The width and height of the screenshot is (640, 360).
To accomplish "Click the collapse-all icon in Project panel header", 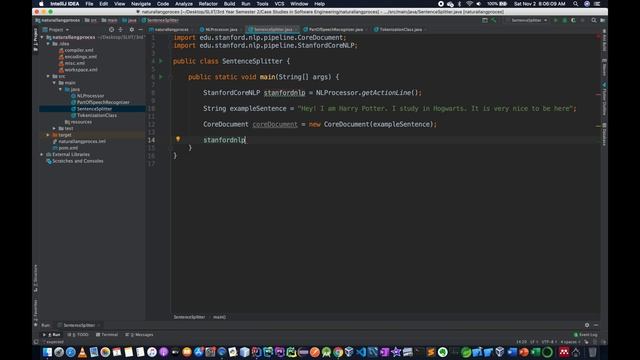I will click(121, 29).
